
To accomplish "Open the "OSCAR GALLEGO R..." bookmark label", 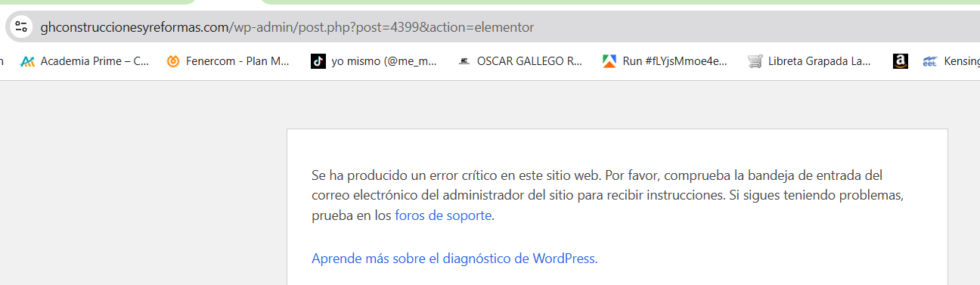I will tap(529, 62).
